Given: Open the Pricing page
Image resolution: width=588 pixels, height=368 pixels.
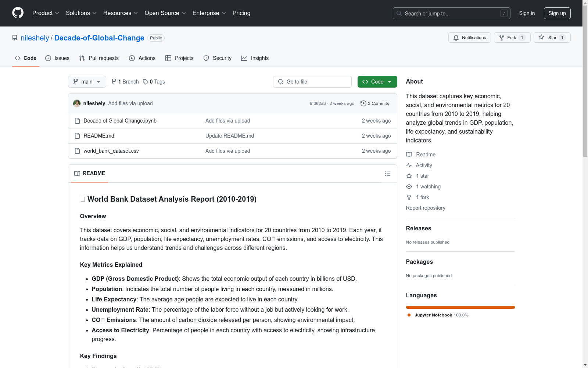Looking at the screenshot, I should (241, 13).
